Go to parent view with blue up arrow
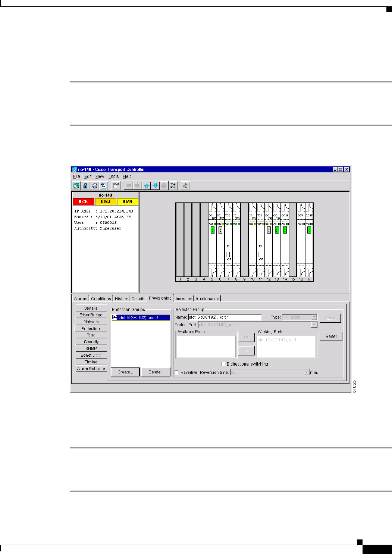The image size is (392, 554). tap(146, 185)
